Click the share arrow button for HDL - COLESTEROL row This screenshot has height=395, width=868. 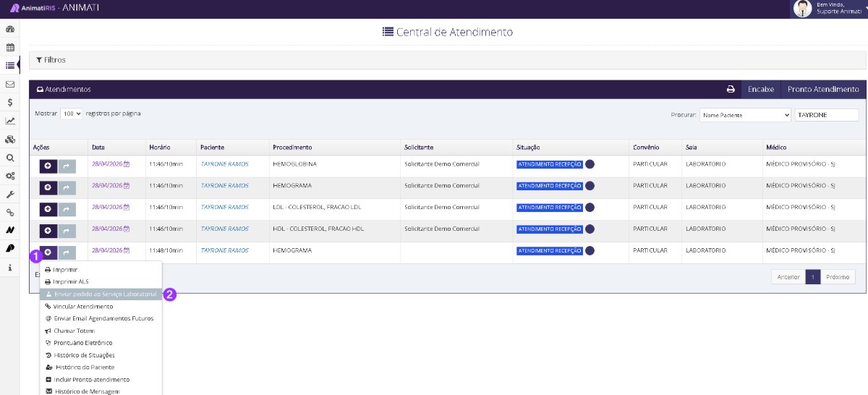66,231
